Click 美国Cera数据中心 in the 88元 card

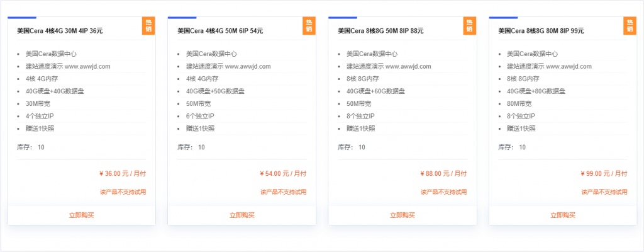coord(372,54)
